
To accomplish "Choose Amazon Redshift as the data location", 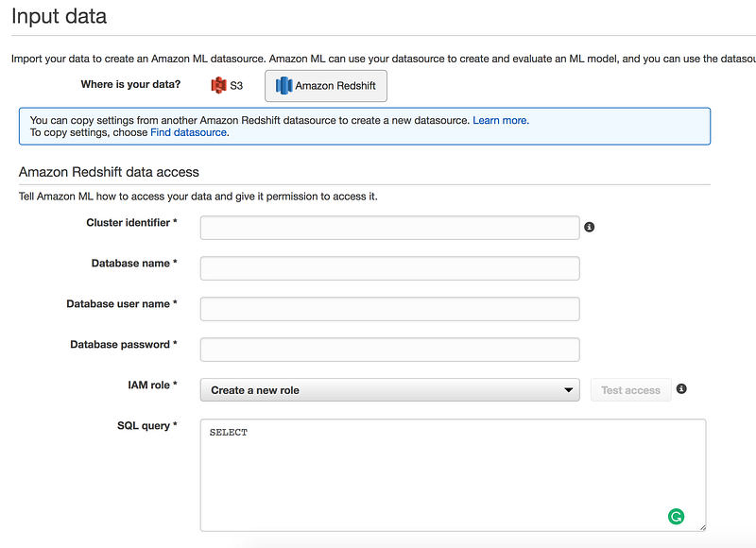I will coord(325,86).
